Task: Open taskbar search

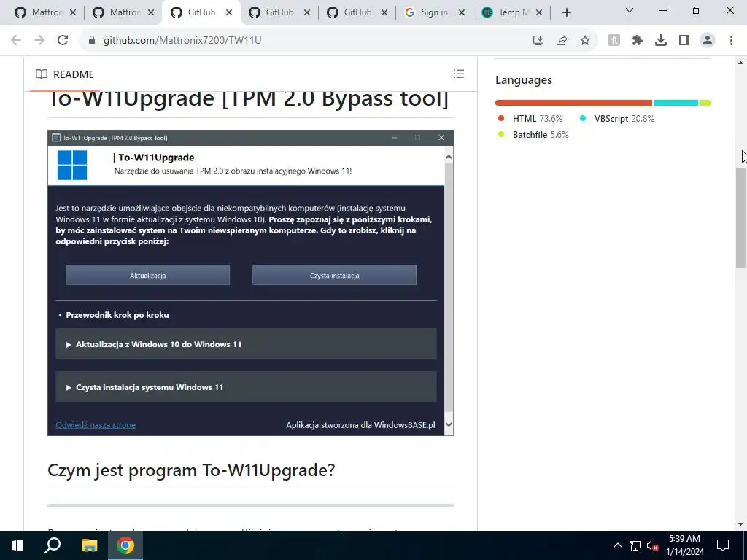Action: [53, 545]
